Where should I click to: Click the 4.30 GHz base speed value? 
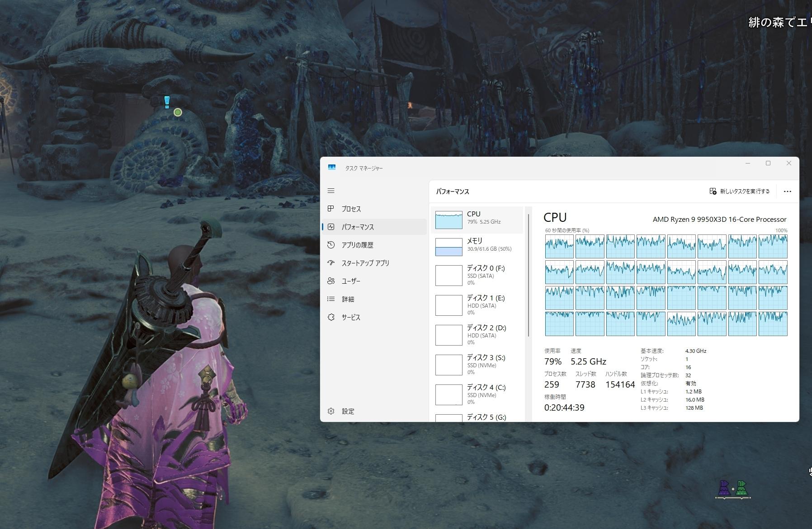point(696,351)
